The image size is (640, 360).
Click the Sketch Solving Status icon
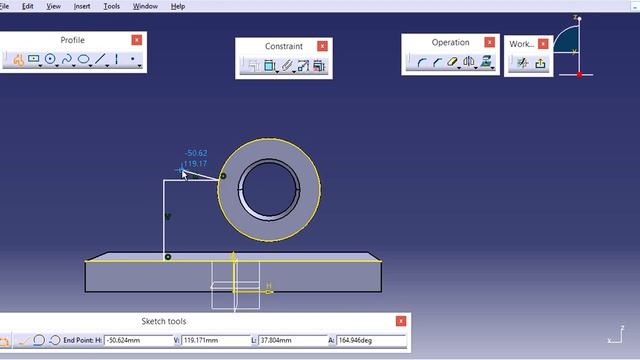coord(522,63)
